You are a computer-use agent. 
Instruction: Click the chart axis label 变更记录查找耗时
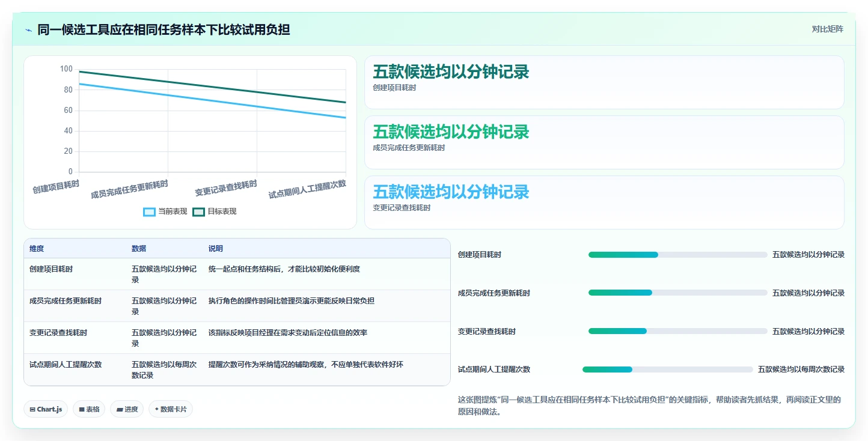pos(226,188)
